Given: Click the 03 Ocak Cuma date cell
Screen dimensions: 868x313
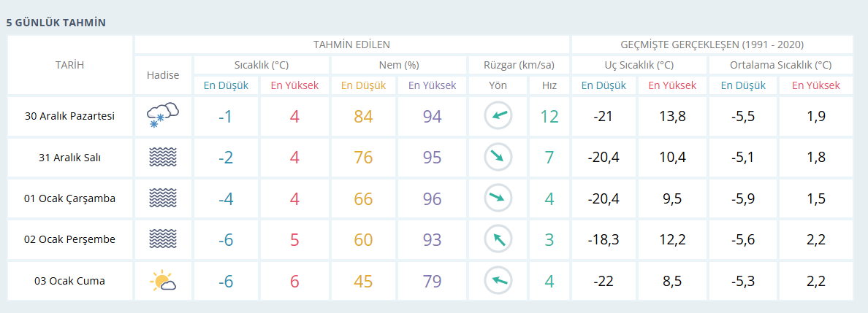Looking at the screenshot, I should (70, 281).
